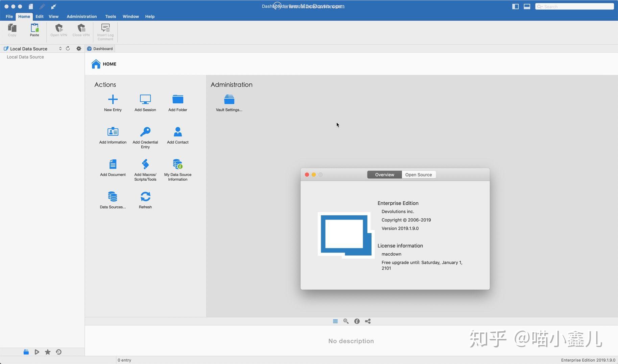Screen dimensions: 618x364
Task: Open the Edit menu tab
Action: (x=40, y=16)
